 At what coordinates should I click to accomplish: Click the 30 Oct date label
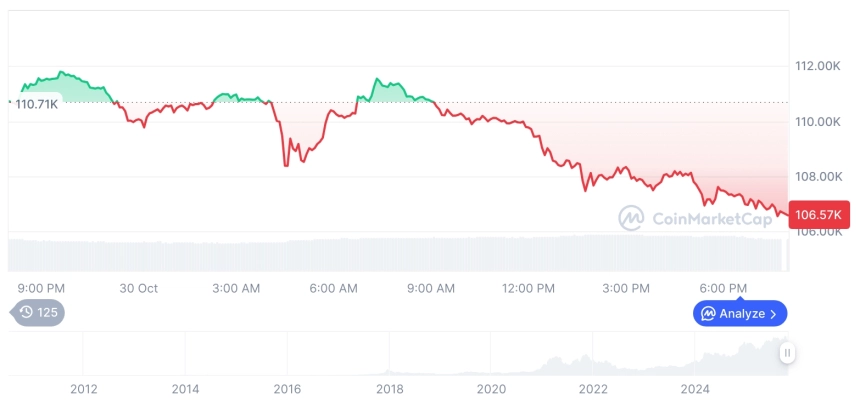(x=139, y=288)
